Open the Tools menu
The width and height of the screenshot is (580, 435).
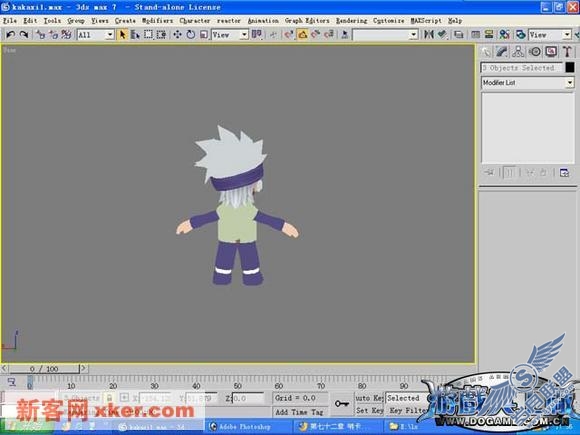(x=52, y=21)
